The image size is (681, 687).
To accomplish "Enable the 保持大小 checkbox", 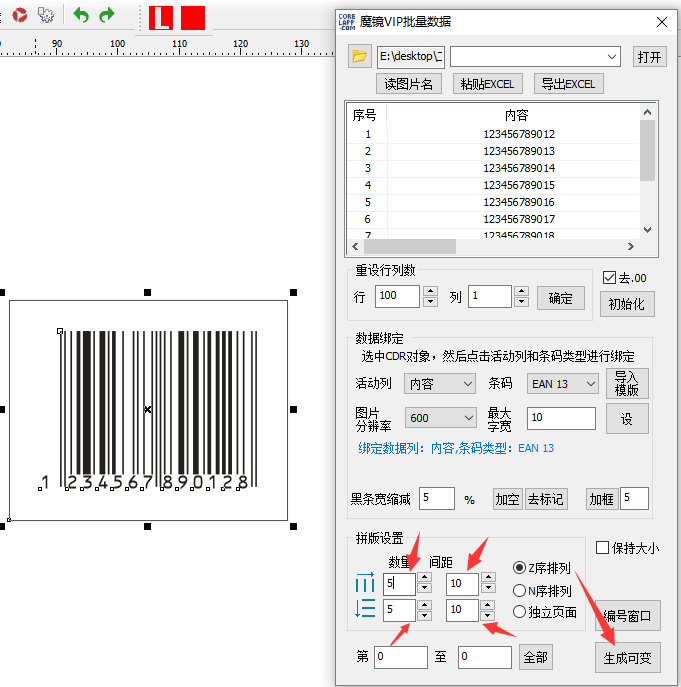I will pyautogui.click(x=603, y=547).
